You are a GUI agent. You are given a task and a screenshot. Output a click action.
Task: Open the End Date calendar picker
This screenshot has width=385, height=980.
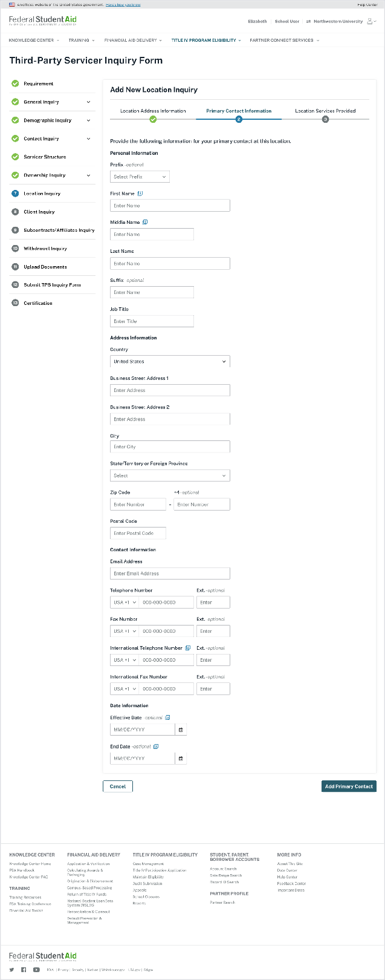tap(181, 759)
